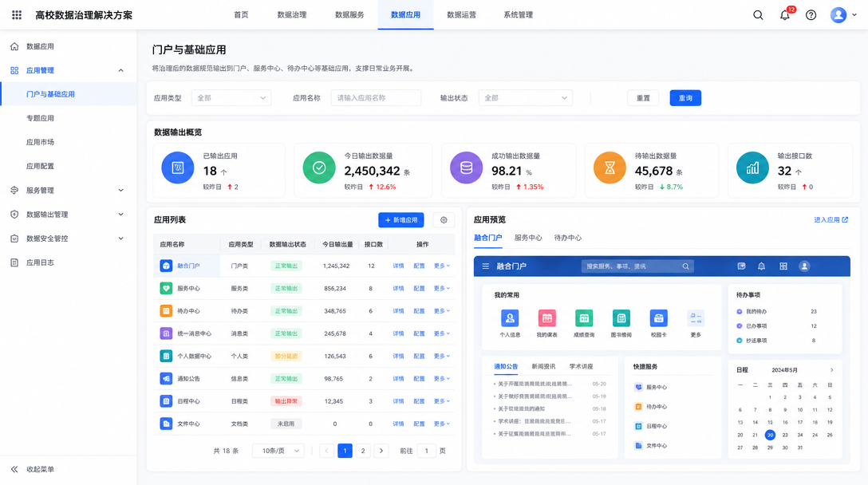Open the app grid launcher icon
Screen dimensions: 868x485
click(x=17, y=15)
